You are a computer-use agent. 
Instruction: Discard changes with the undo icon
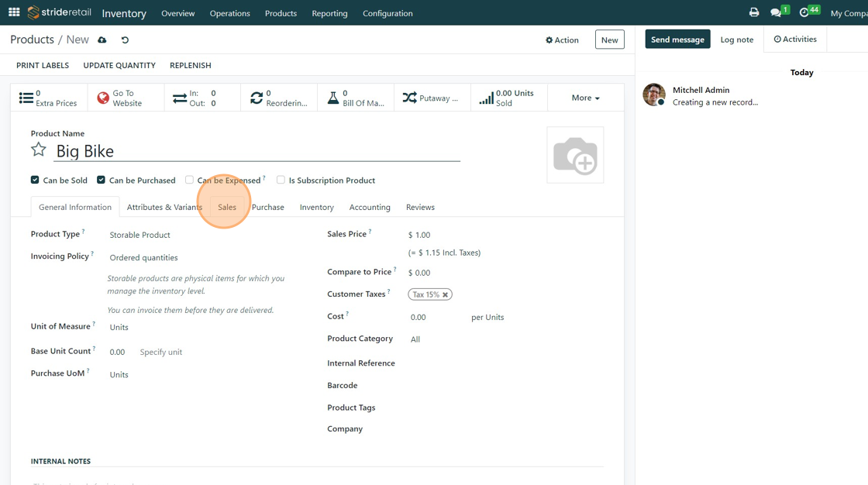click(125, 40)
